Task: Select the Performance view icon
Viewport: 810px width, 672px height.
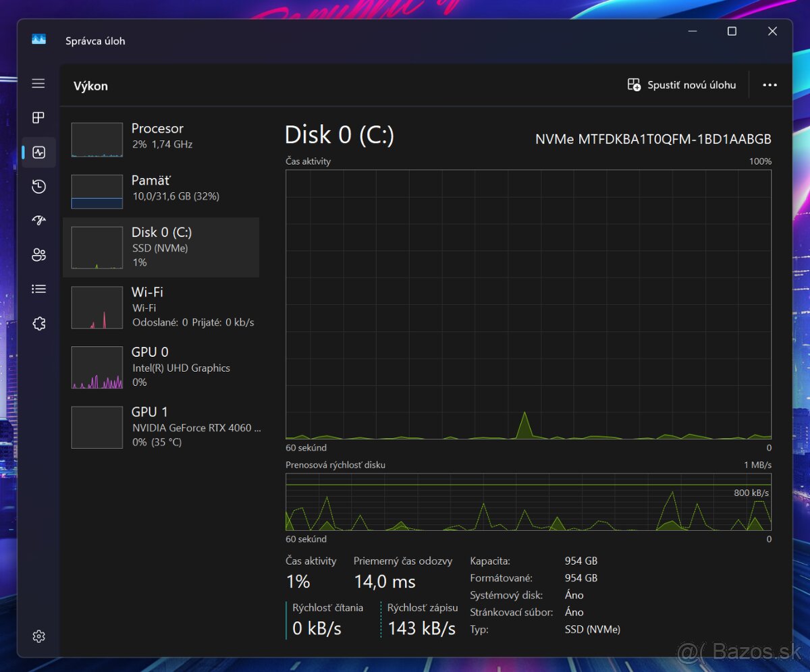Action: point(38,152)
